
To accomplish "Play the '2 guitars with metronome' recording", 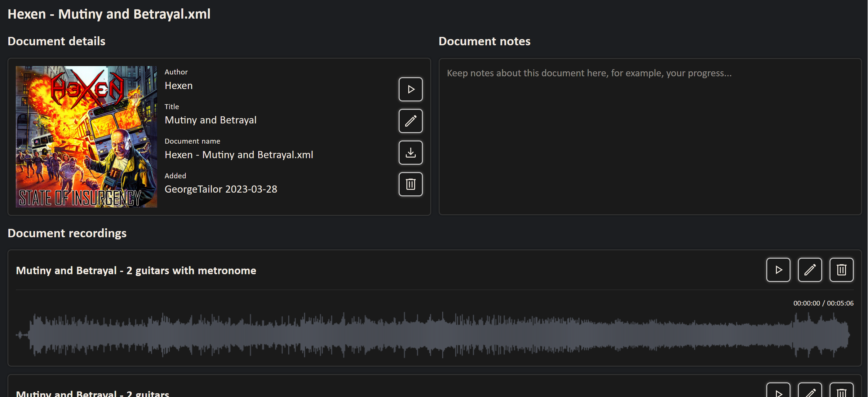I will click(778, 270).
